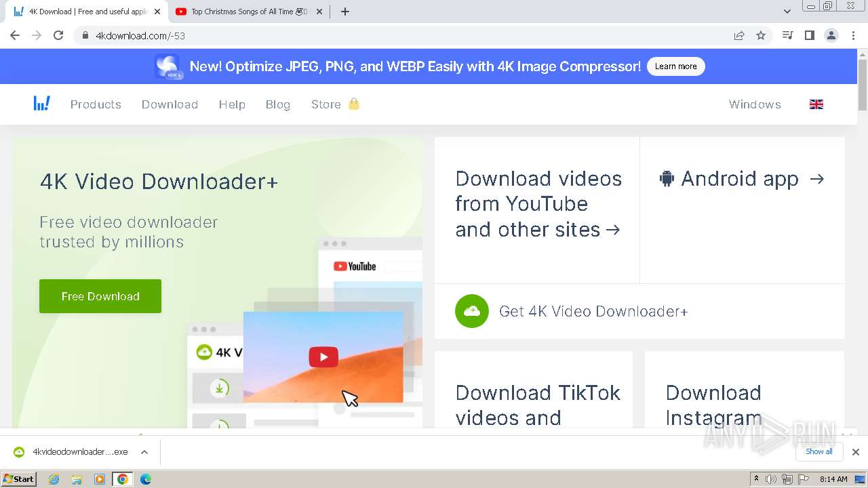
Task: Open the network tray icon
Action: click(x=787, y=479)
